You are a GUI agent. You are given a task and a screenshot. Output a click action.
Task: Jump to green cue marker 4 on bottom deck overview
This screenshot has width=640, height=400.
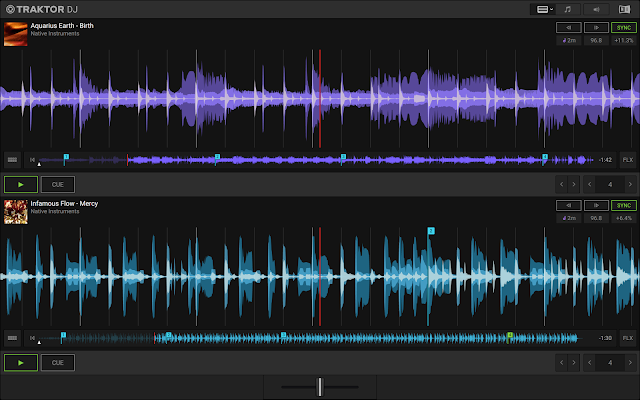(x=510, y=335)
